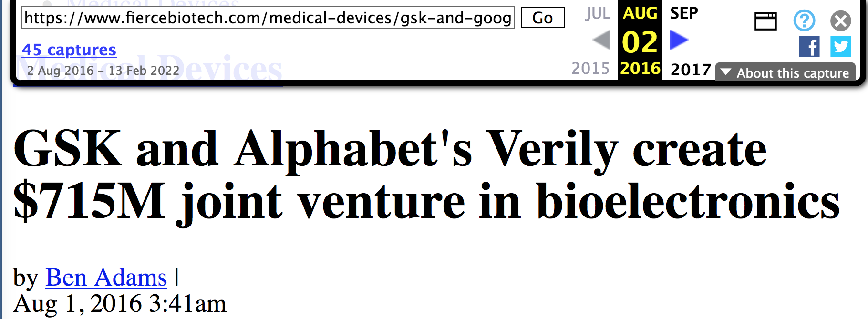The width and height of the screenshot is (868, 319).
Task: Click the Wayback Machine URL input field
Action: tap(268, 18)
